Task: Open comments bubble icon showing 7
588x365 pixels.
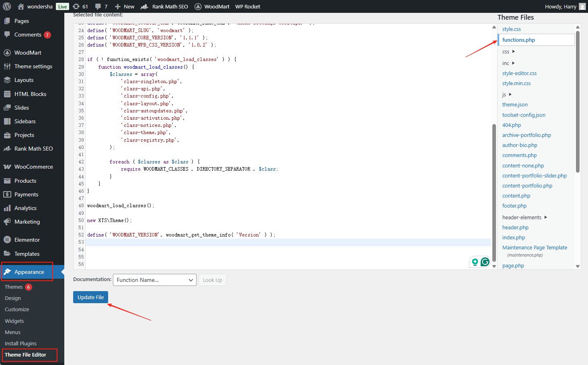Action: [x=98, y=6]
